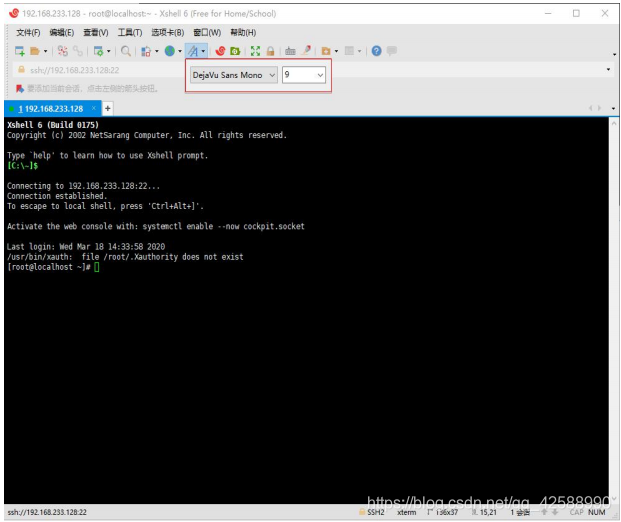Expand the Font icon dropdown arrow
621x522 pixels.
coord(203,51)
